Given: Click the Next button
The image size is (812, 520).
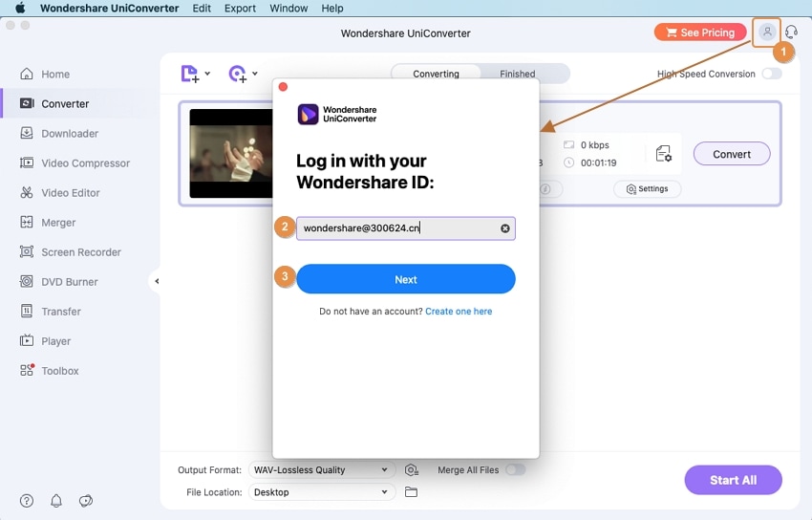Looking at the screenshot, I should (x=405, y=279).
